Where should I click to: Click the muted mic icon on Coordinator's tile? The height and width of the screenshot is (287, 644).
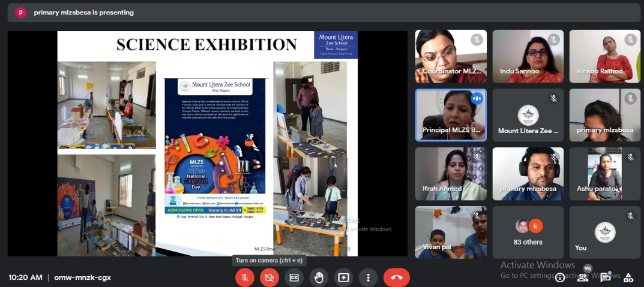(x=477, y=40)
